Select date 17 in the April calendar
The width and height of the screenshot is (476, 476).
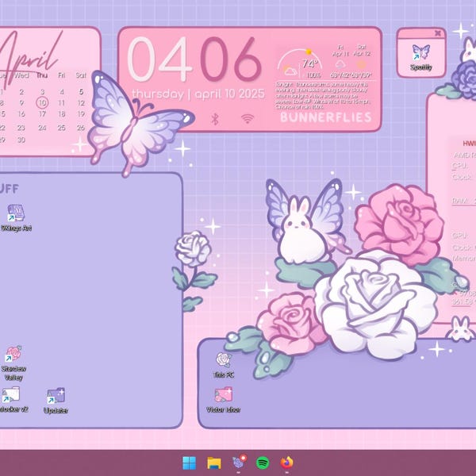42,113
